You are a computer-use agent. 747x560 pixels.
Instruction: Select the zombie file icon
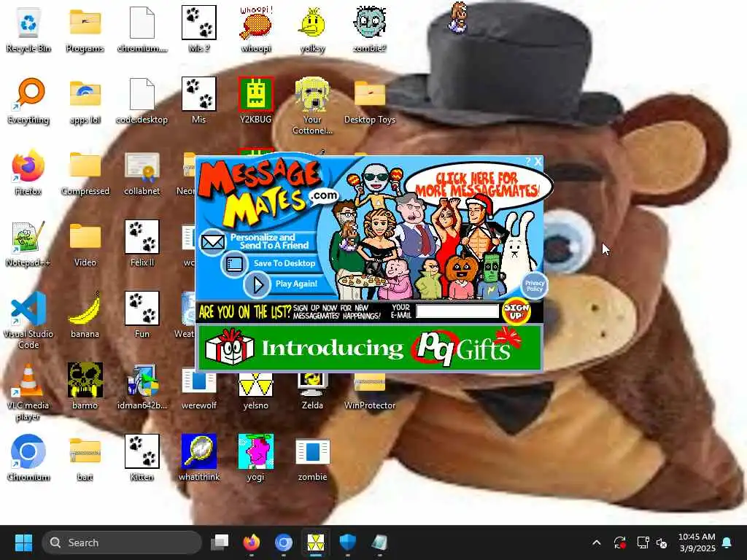tap(312, 458)
